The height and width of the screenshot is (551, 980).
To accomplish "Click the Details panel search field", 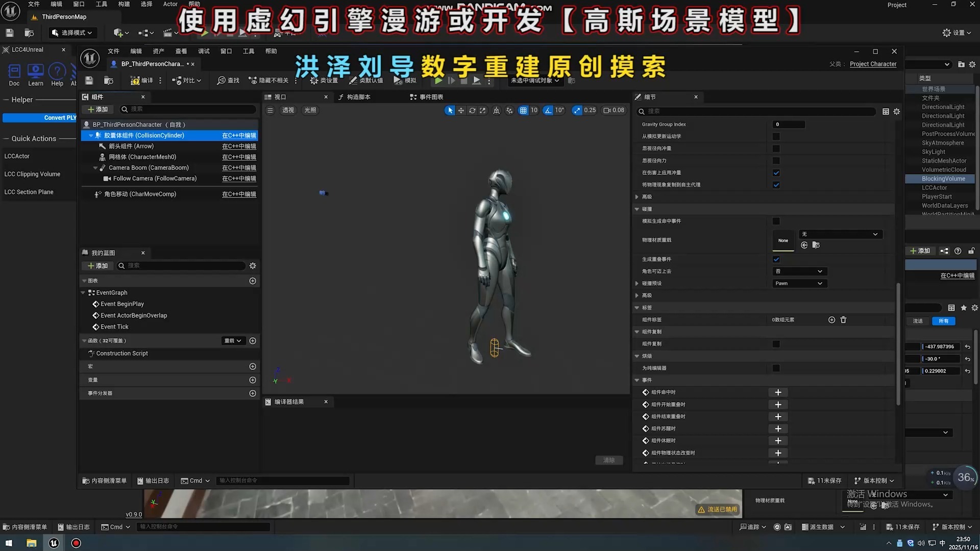I will click(755, 111).
